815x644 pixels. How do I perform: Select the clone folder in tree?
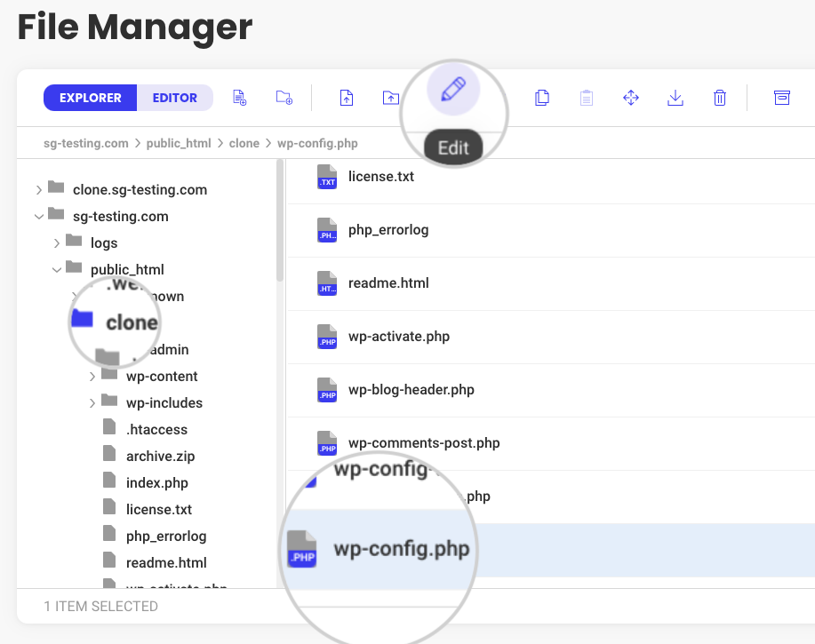[132, 322]
